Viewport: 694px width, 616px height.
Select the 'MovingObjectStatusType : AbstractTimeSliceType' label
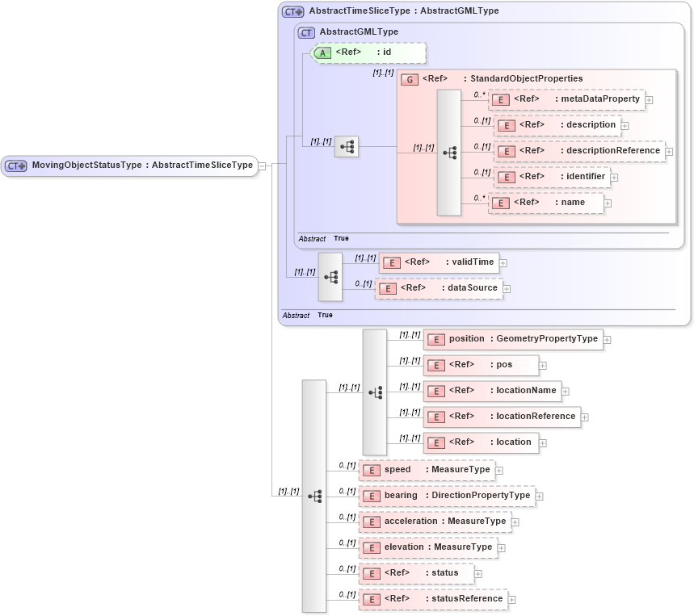(x=142, y=165)
